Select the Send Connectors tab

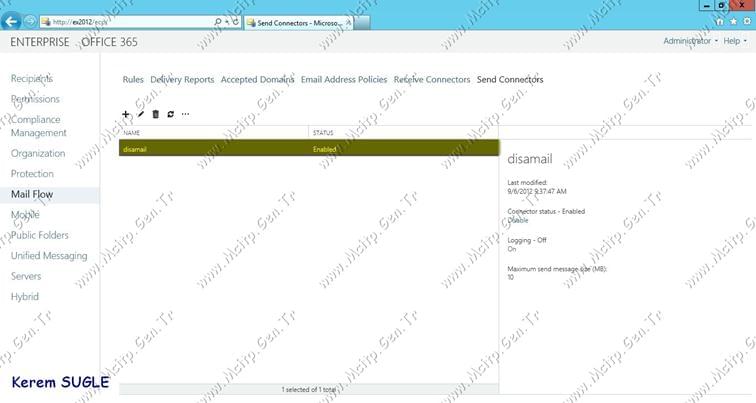(510, 80)
